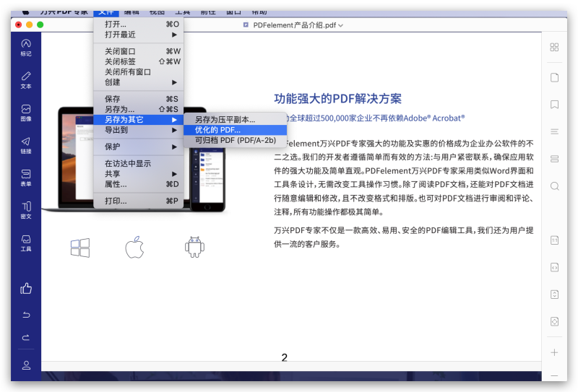Zoom in with the plus icon

click(x=554, y=352)
